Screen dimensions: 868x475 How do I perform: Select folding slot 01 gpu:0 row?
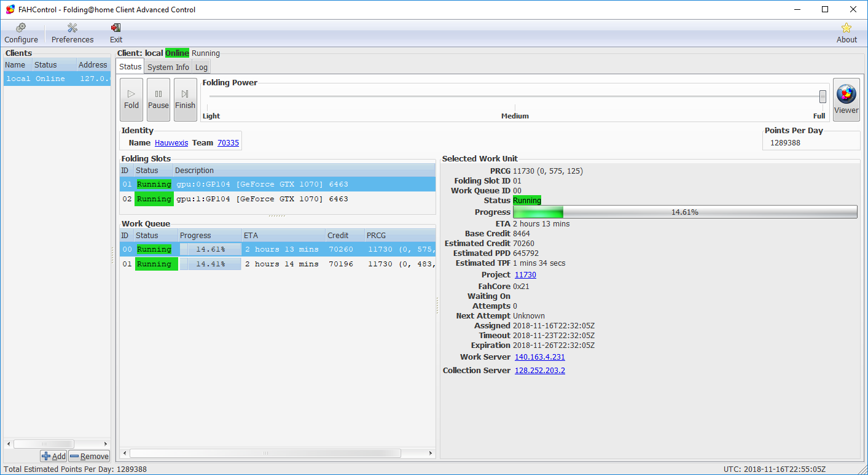(278, 183)
